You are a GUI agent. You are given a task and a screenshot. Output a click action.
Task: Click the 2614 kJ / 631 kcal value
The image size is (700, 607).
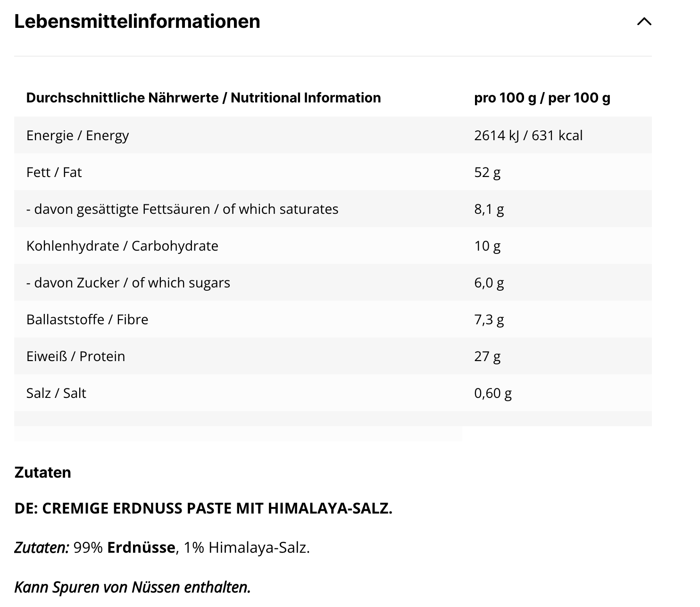pos(528,135)
